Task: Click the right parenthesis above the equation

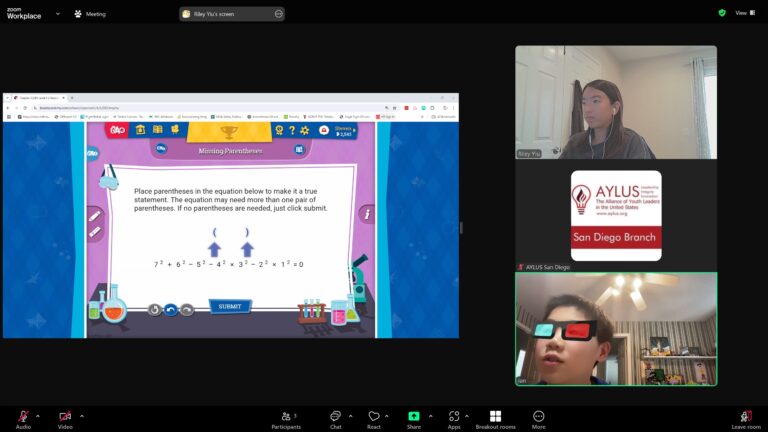Action: click(247, 232)
